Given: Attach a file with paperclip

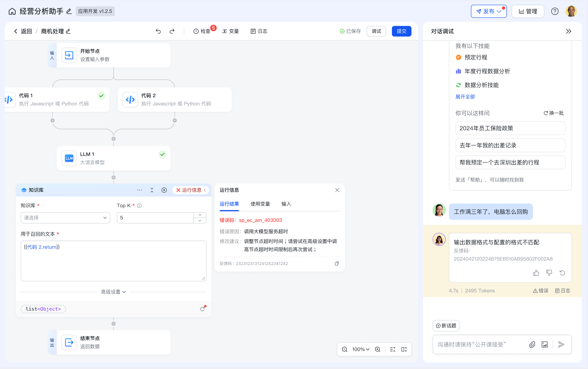Looking at the screenshot, I should tap(532, 344).
